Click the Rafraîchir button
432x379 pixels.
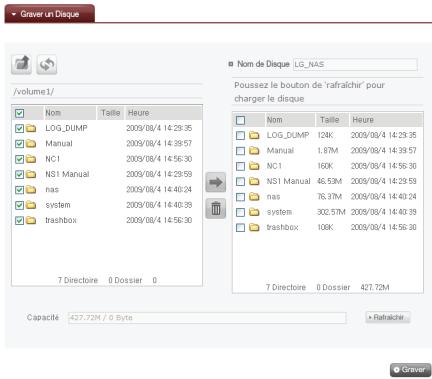click(x=388, y=317)
